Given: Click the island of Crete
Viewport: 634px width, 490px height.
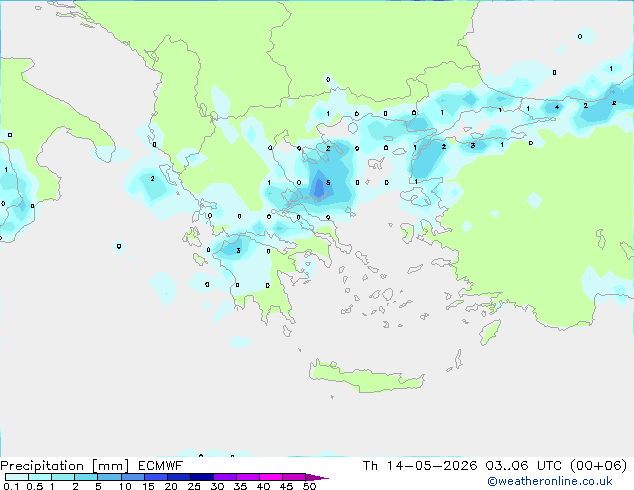Looking at the screenshot, I should point(366,376).
